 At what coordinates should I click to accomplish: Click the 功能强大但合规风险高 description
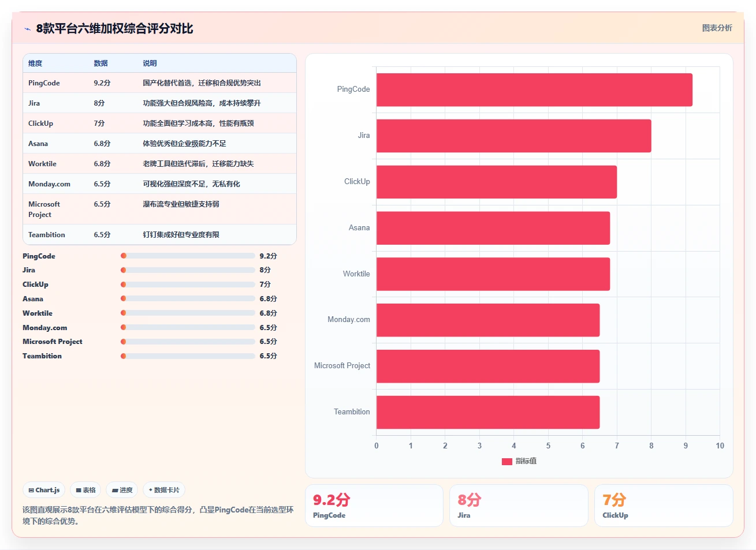coord(202,103)
